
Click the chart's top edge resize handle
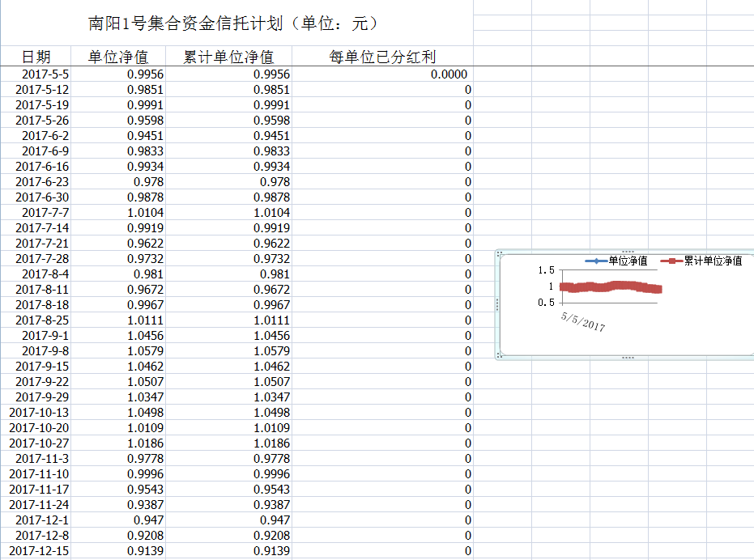coord(627,252)
